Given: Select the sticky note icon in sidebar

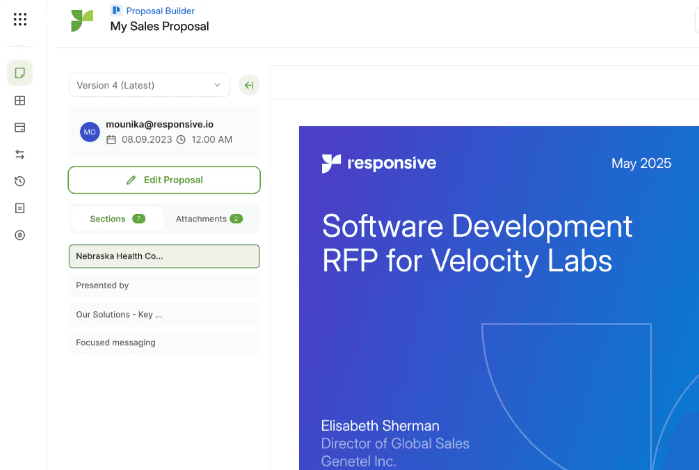Looking at the screenshot, I should click(20, 73).
